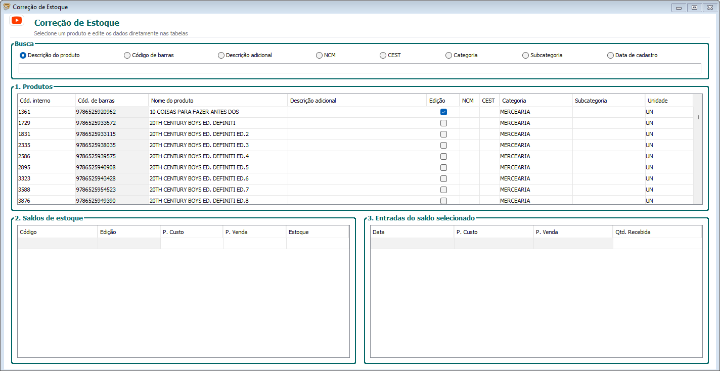Select product '10 COISAS PARA FAZER ANTES DOS'
This screenshot has width=720, height=371.
coord(218,112)
